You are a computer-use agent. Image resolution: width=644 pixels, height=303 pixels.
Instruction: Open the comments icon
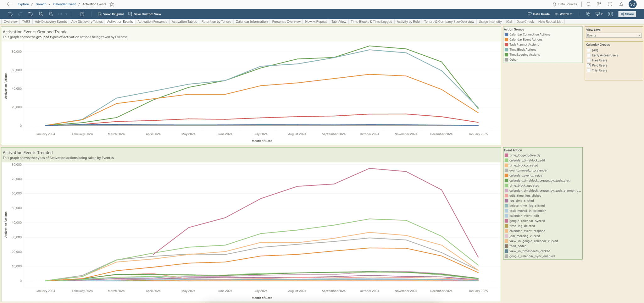[588, 14]
